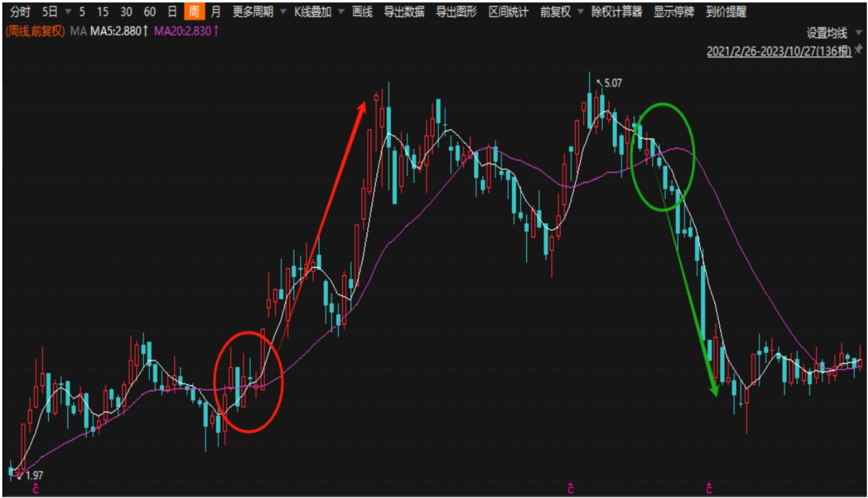Click the K线叠加 overlay option

click(x=313, y=11)
